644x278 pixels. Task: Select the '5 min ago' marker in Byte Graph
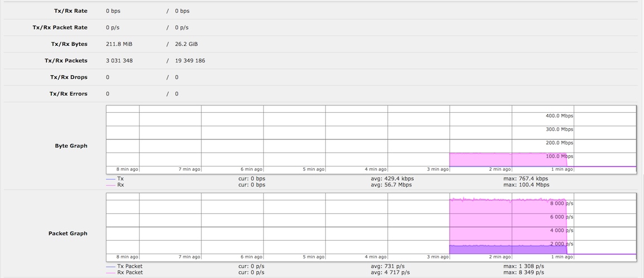[x=313, y=169]
